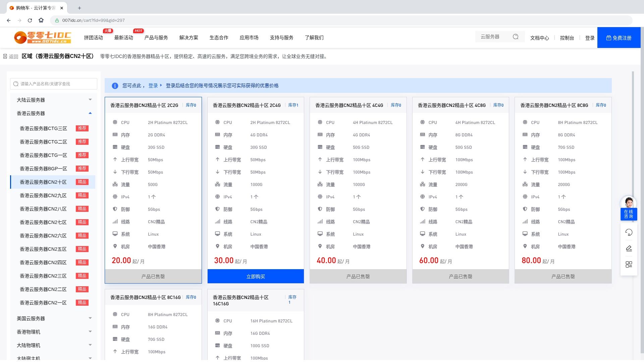The width and height of the screenshot is (644, 362).
Task: Expand the 香港物理机 category
Action: coord(54,332)
